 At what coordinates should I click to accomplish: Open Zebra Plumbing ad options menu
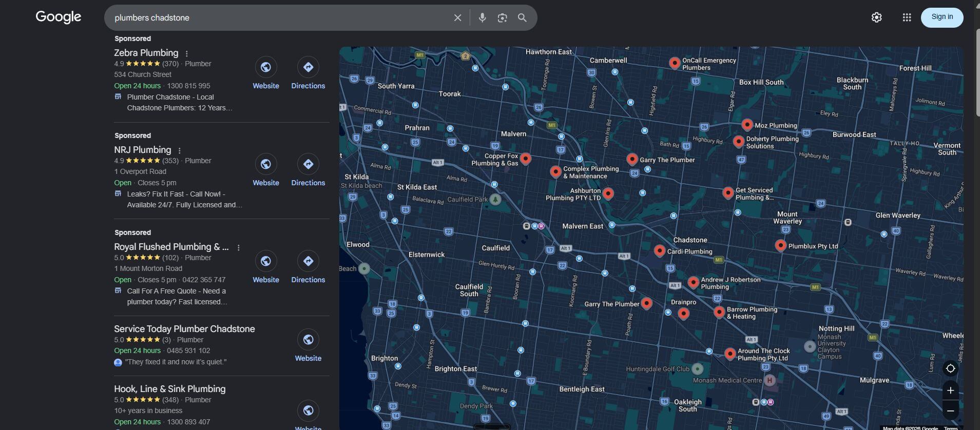point(187,54)
